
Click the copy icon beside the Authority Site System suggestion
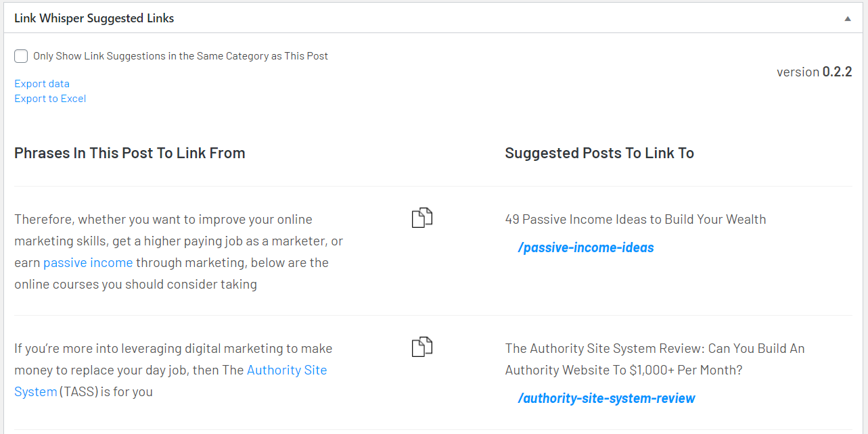click(422, 346)
